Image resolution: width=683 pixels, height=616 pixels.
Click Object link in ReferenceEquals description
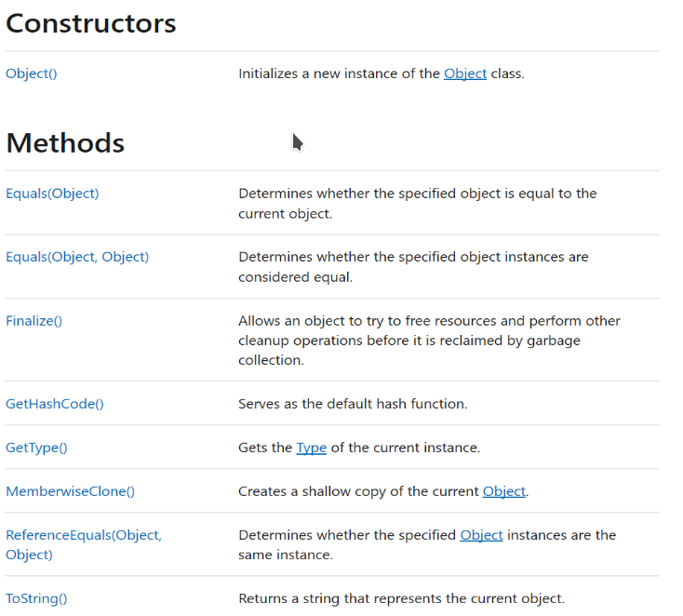[x=481, y=535]
